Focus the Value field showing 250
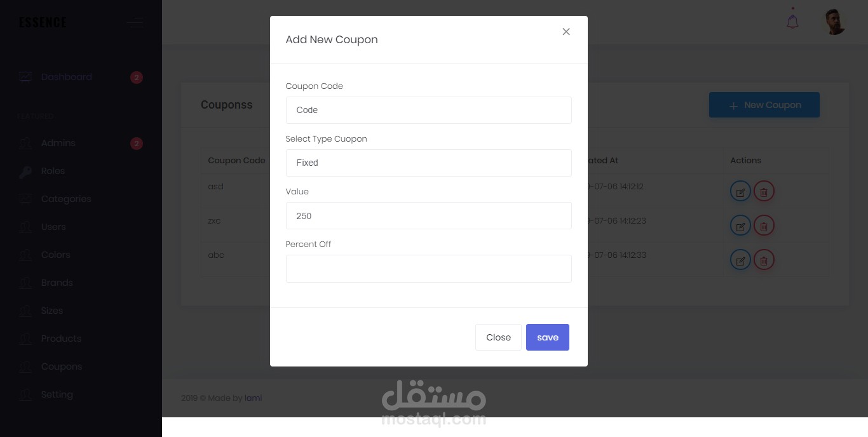Viewport: 868px width, 437px height. 428,216
